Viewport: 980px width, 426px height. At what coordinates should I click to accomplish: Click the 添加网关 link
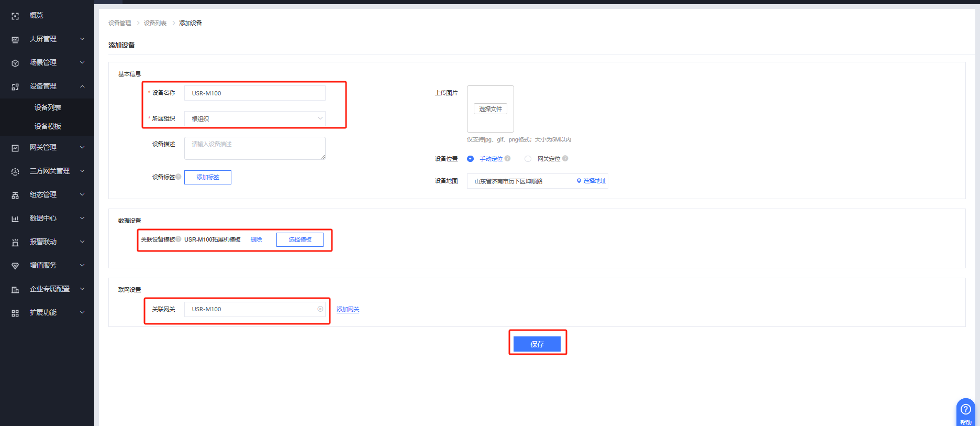point(348,310)
